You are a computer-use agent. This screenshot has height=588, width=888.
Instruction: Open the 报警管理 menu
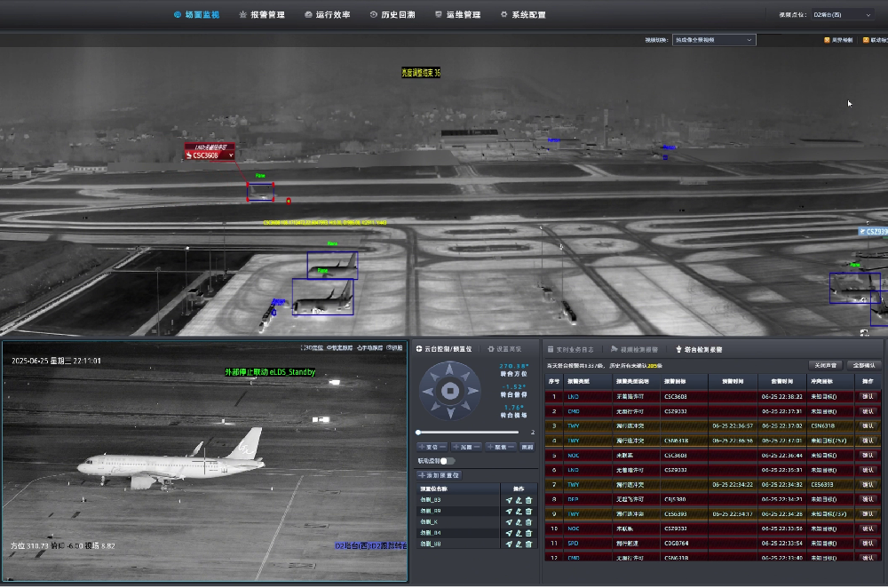[262, 15]
